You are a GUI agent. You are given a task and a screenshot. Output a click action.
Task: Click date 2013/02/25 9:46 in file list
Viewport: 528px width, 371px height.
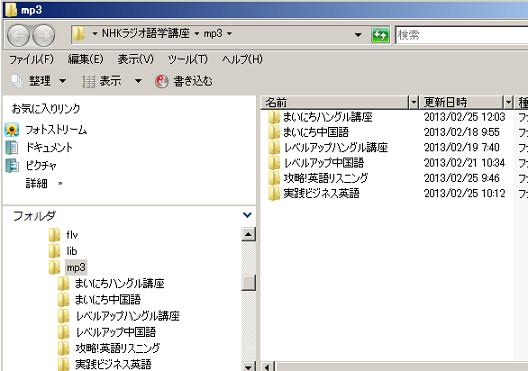click(461, 178)
